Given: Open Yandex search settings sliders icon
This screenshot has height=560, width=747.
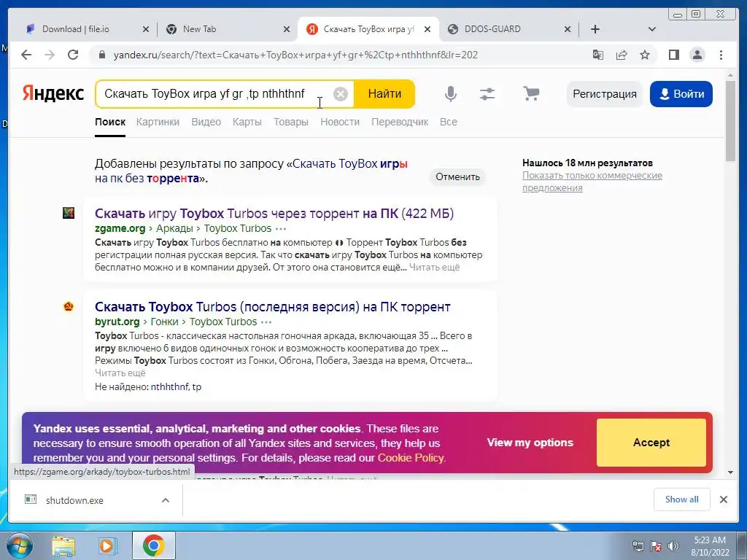Looking at the screenshot, I should [487, 94].
